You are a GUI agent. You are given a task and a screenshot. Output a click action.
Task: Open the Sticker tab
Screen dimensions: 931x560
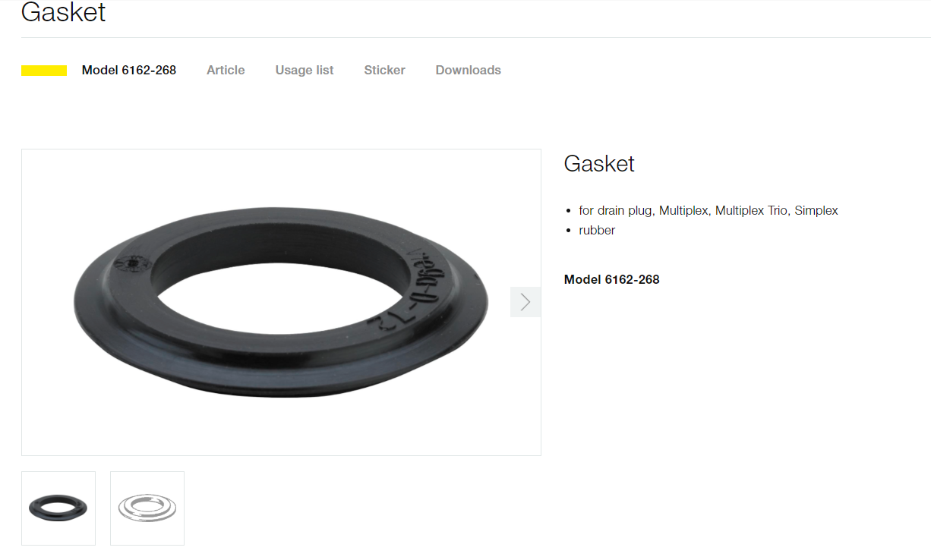pos(384,70)
